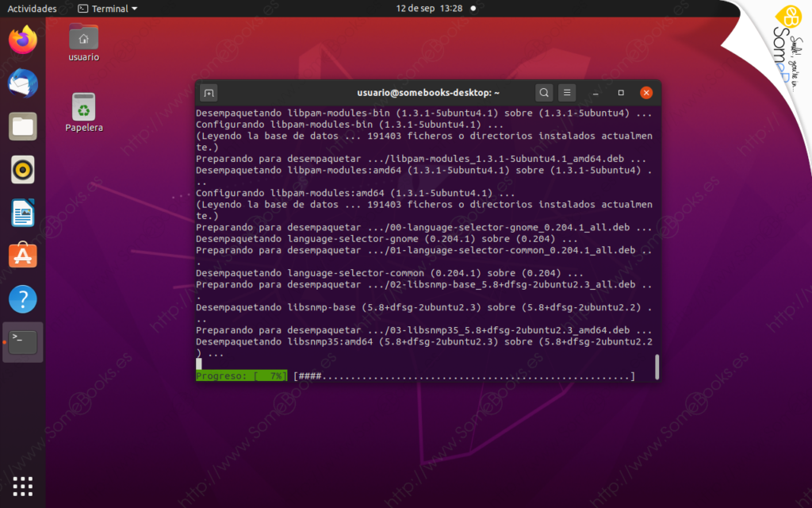
Task: Show the applications grid
Action: click(x=23, y=486)
